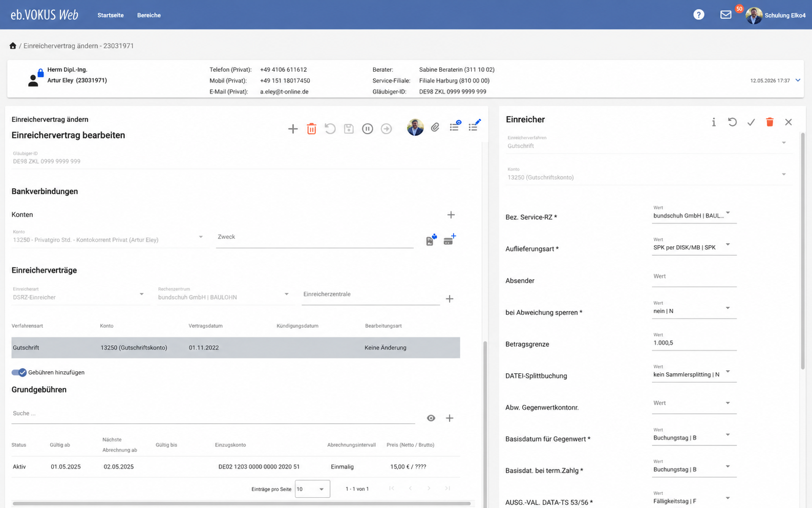Click eye icon next to Grundgebühren search

click(431, 418)
